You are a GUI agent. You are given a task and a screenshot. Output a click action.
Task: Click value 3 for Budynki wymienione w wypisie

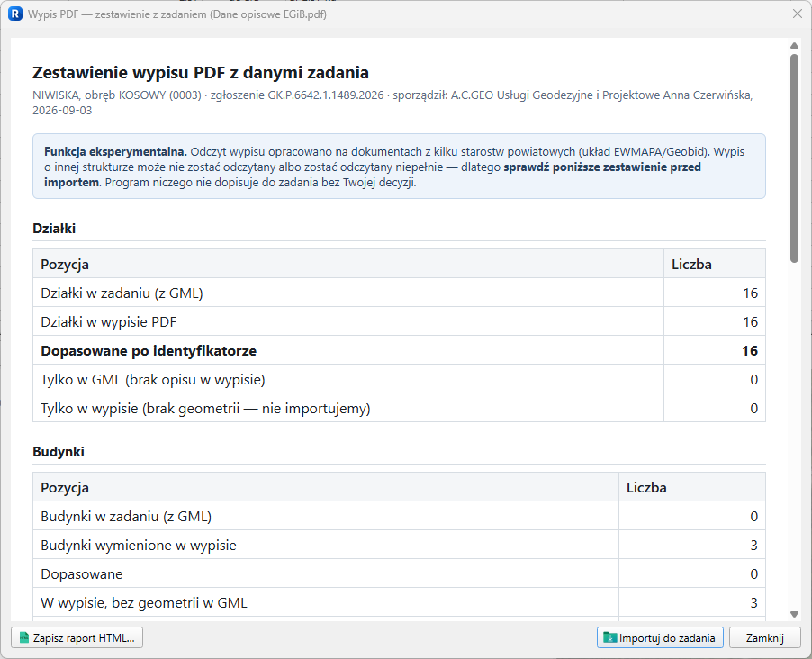click(754, 545)
